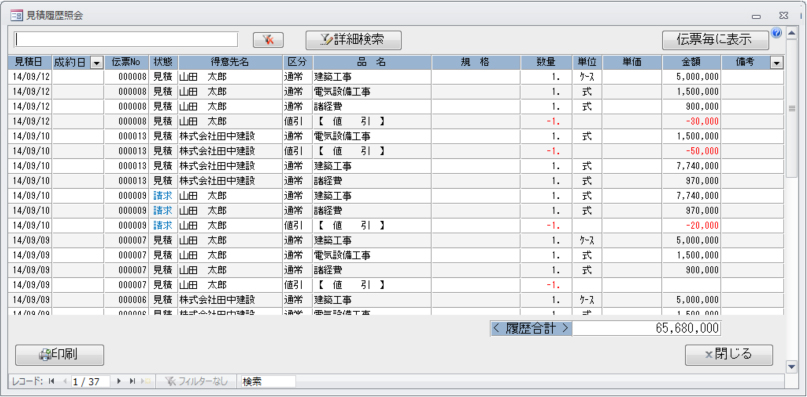Select ケース unit in first 000007 row

[587, 240]
